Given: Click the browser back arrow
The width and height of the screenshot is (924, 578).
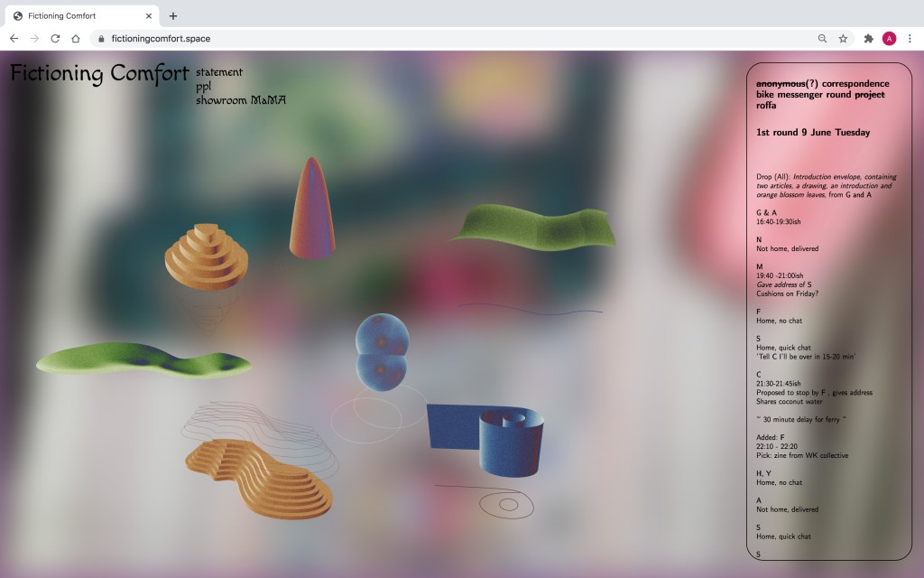Looking at the screenshot, I should click(14, 39).
